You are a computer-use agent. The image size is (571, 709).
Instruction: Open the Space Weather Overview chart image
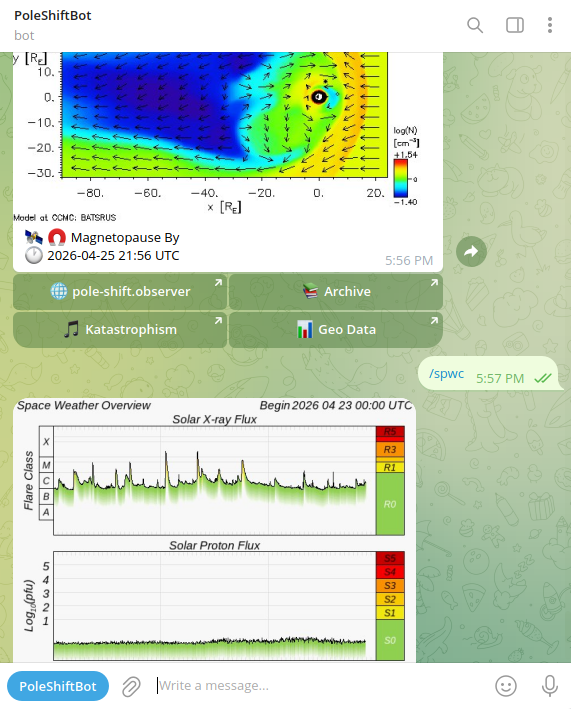[214, 530]
